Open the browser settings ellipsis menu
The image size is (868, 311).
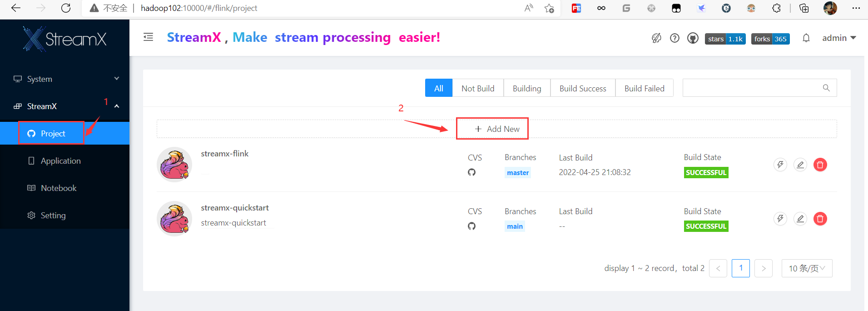pos(856,8)
